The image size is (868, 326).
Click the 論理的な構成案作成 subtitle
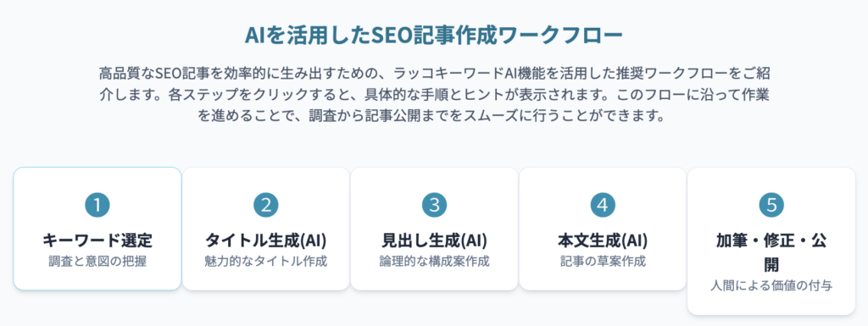click(x=434, y=262)
